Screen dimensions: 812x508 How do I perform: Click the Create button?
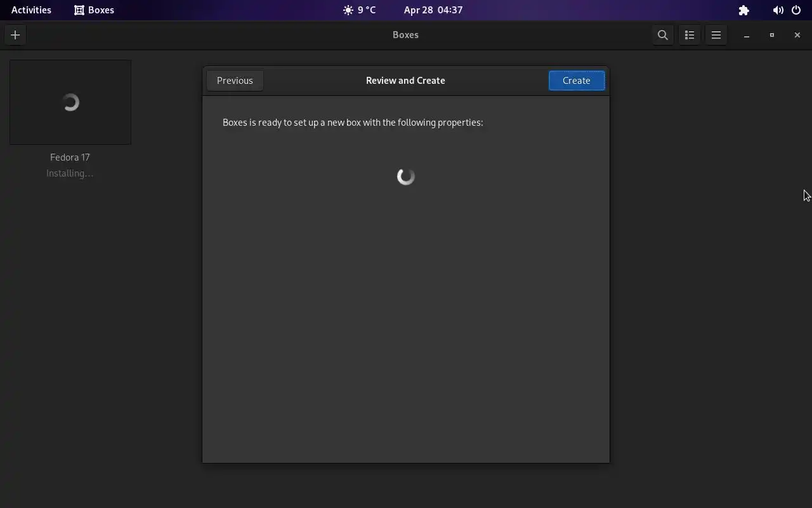coord(577,81)
